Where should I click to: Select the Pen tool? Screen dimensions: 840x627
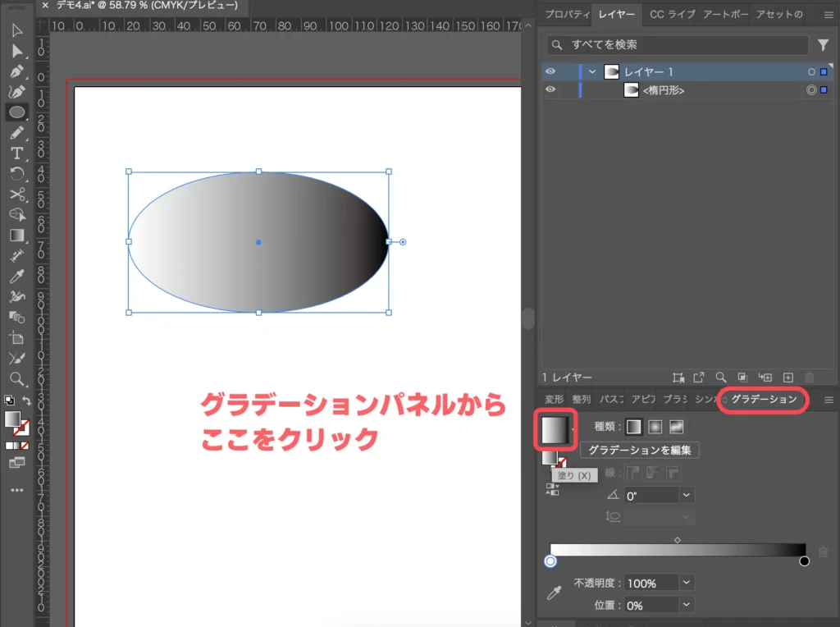click(x=16, y=71)
